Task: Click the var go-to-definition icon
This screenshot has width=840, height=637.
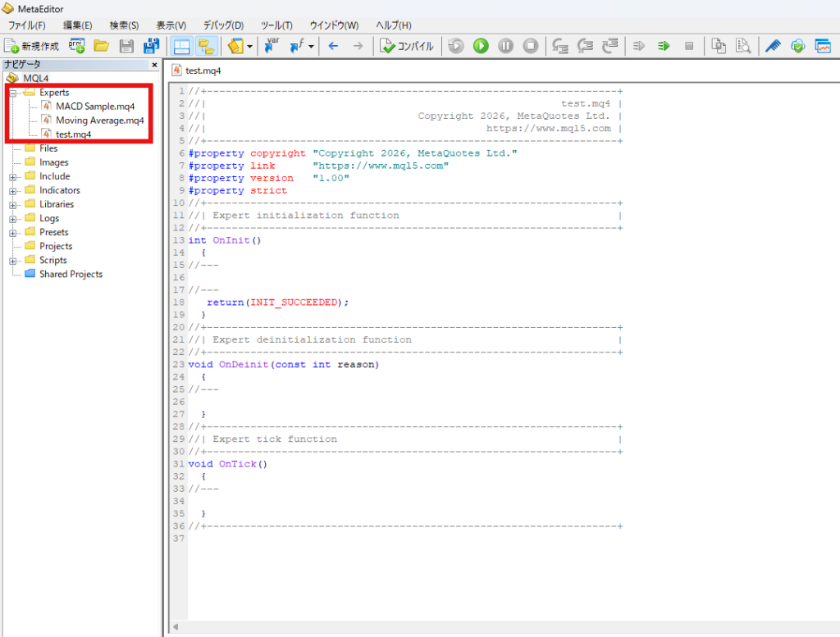Action: (272, 46)
